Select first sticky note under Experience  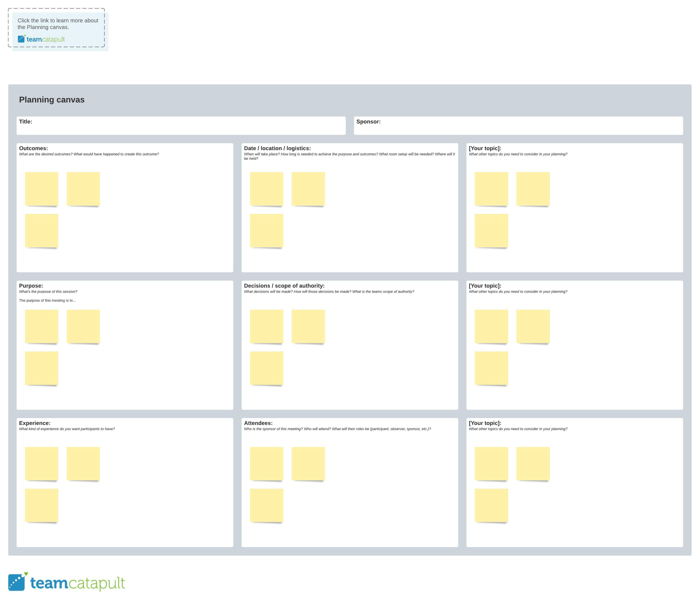(x=41, y=463)
